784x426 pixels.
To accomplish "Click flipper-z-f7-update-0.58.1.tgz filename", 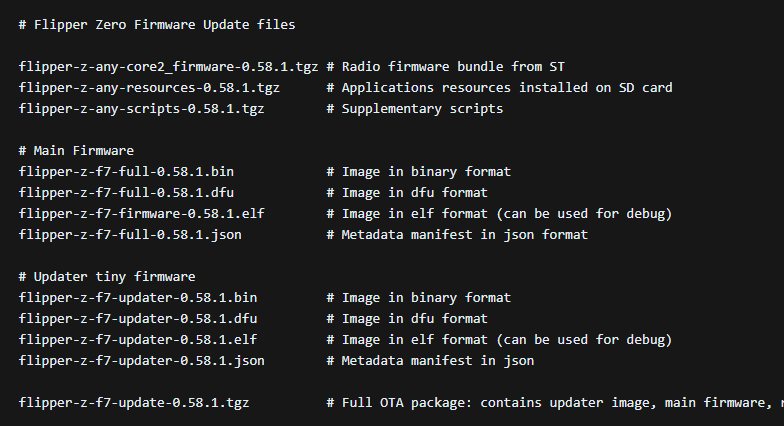I will coord(134,402).
